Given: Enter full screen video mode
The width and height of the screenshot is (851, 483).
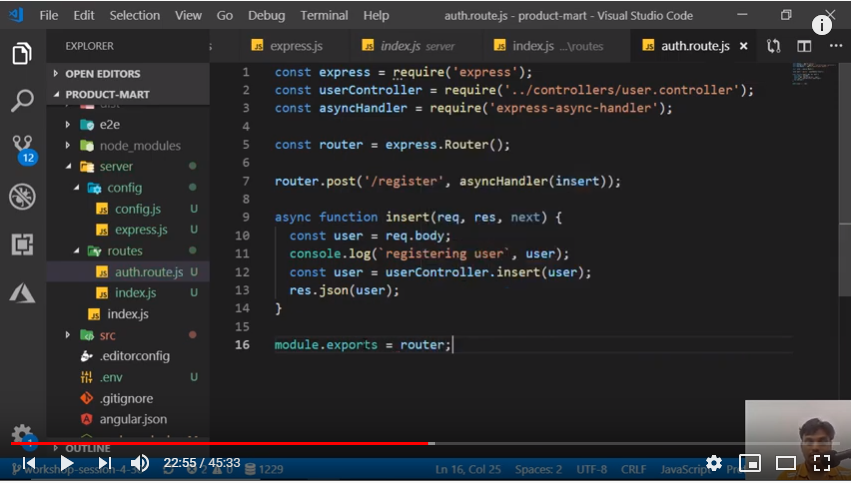Looking at the screenshot, I should pyautogui.click(x=822, y=463).
